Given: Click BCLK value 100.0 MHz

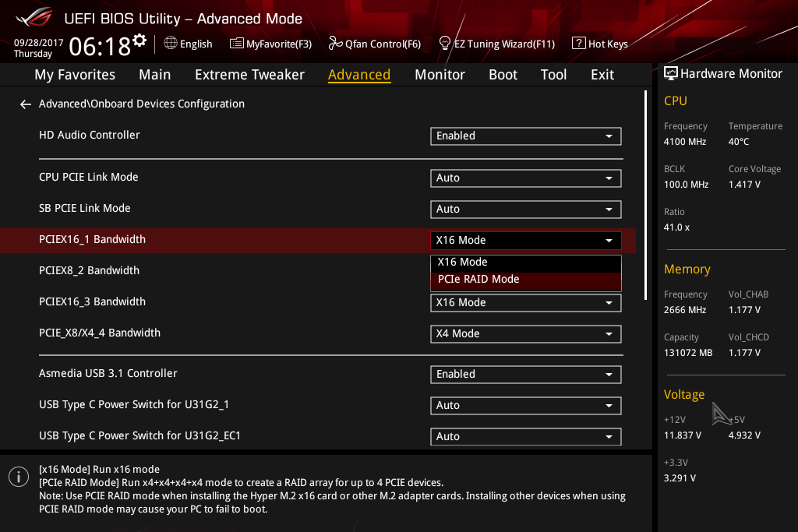Looking at the screenshot, I should pyautogui.click(x=686, y=185).
